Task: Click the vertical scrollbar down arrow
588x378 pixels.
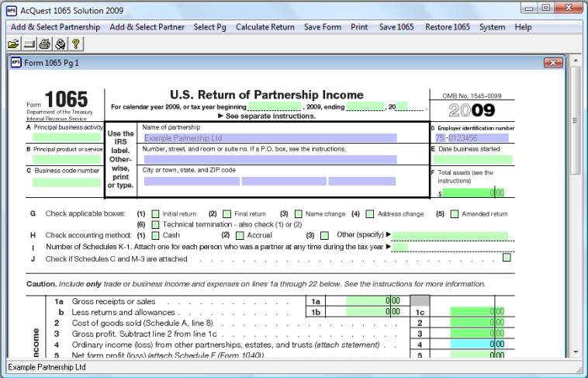Action: click(576, 352)
